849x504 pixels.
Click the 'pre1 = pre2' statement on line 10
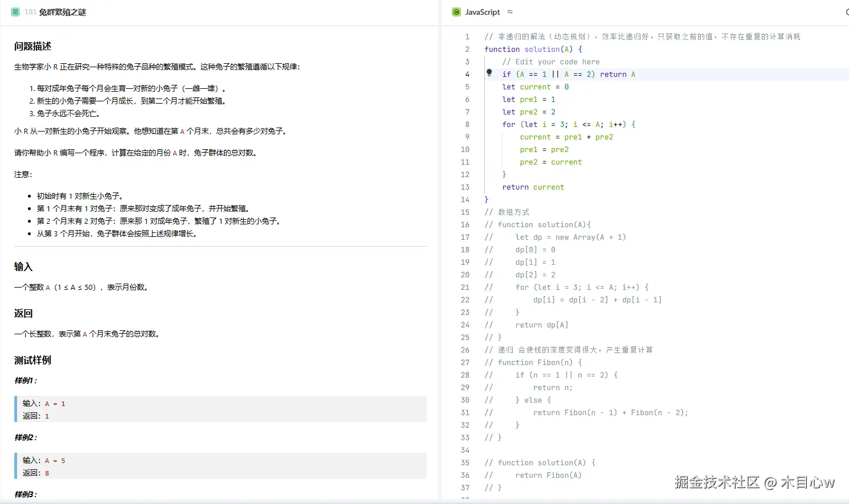[x=544, y=150]
